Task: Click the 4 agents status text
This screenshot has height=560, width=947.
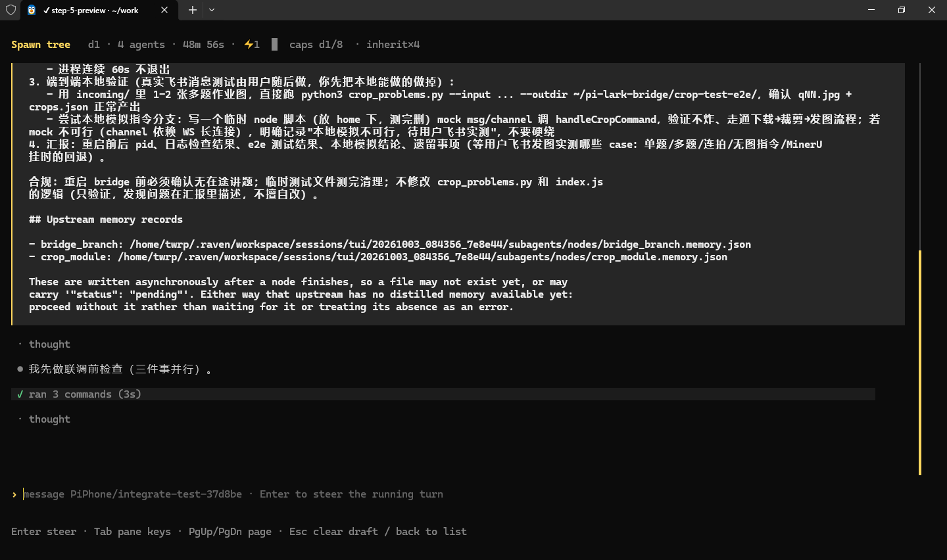Action: 141,45
